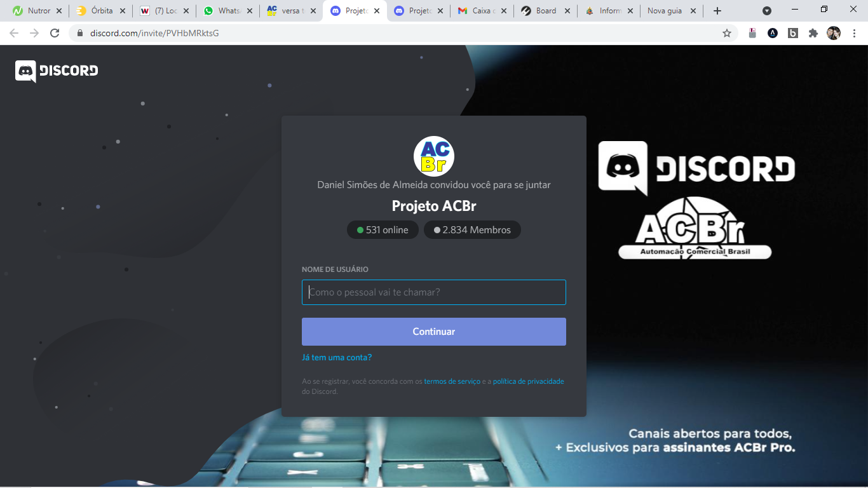Click the Board tab favicon
This screenshot has height=488, width=868.
[526, 11]
